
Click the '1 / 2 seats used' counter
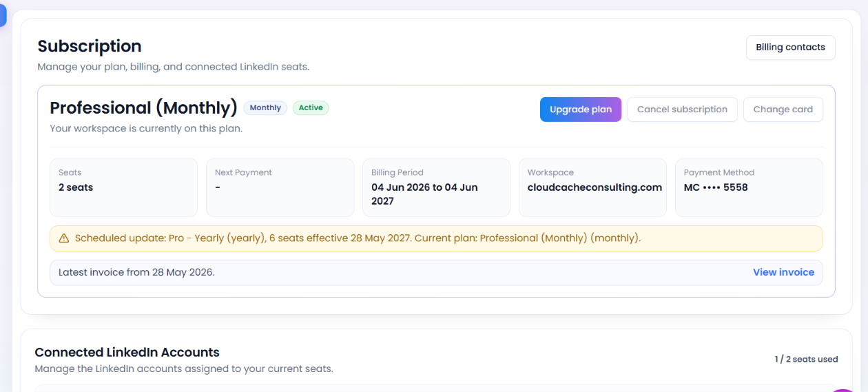click(806, 360)
